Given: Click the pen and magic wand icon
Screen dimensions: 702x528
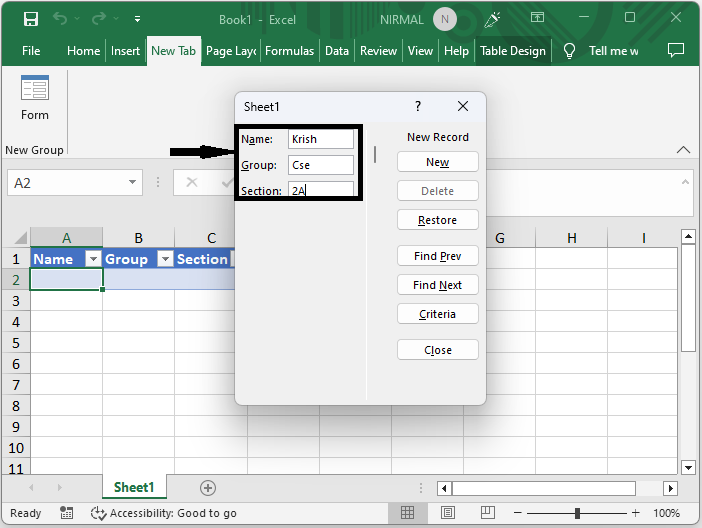Looking at the screenshot, I should tap(492, 19).
